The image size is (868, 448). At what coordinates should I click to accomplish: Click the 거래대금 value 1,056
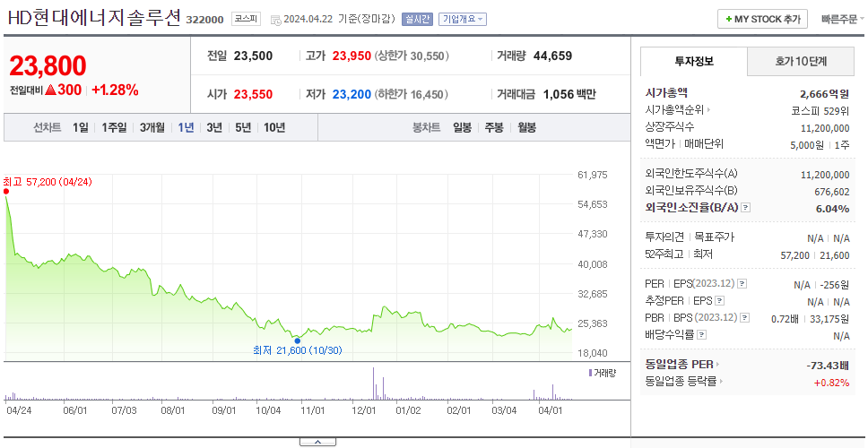tap(559, 95)
